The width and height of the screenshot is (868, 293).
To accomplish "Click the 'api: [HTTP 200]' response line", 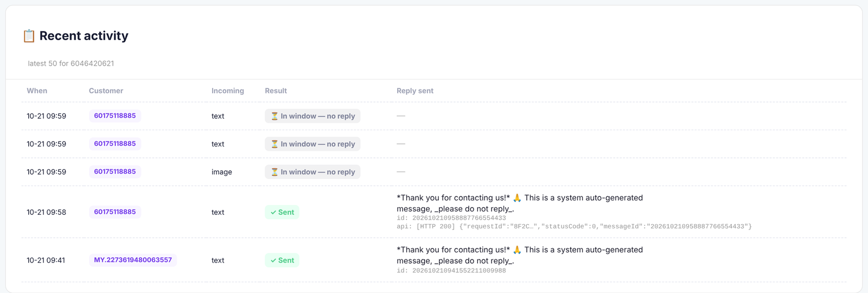I will pyautogui.click(x=574, y=226).
